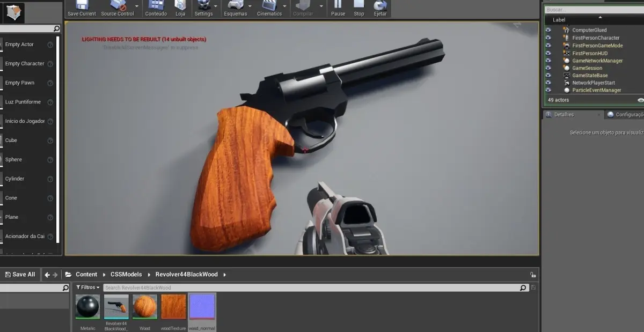Open Source Control from the toolbar
The height and width of the screenshot is (332, 644).
(118, 8)
